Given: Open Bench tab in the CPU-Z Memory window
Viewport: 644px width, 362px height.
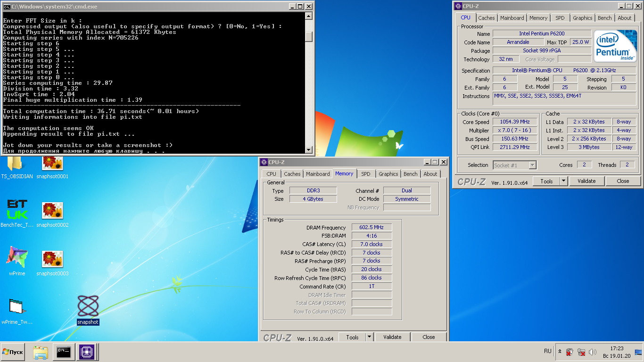Looking at the screenshot, I should 410,174.
